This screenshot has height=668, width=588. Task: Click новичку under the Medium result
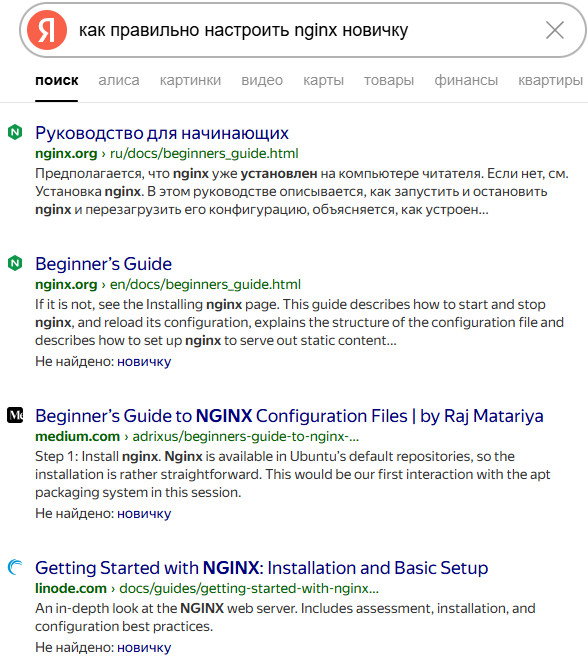tap(144, 513)
